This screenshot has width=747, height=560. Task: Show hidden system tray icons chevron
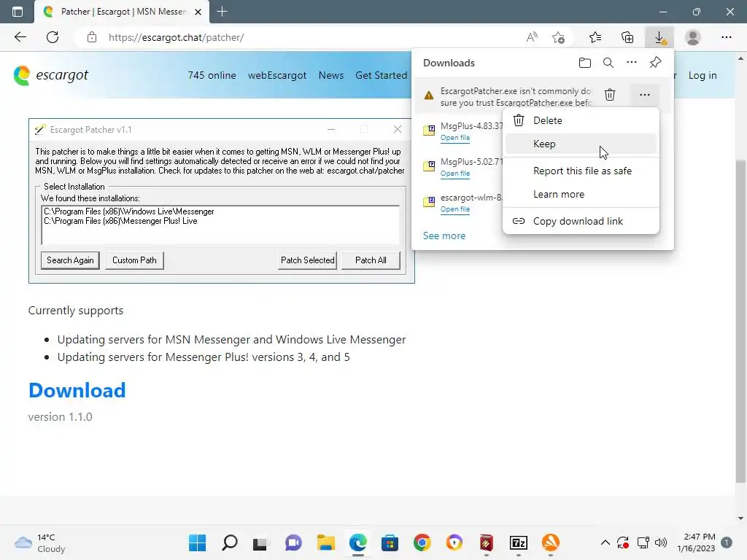coord(605,542)
